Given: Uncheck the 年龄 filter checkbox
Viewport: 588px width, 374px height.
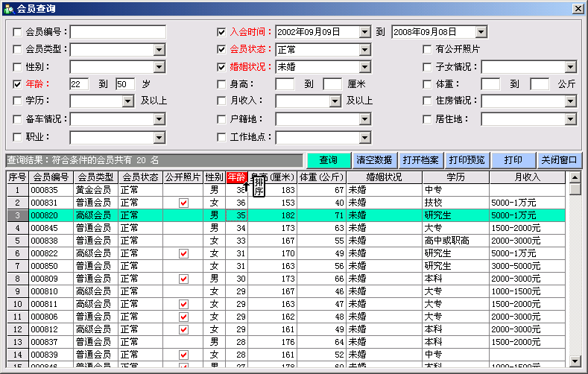Looking at the screenshot, I should [x=18, y=83].
